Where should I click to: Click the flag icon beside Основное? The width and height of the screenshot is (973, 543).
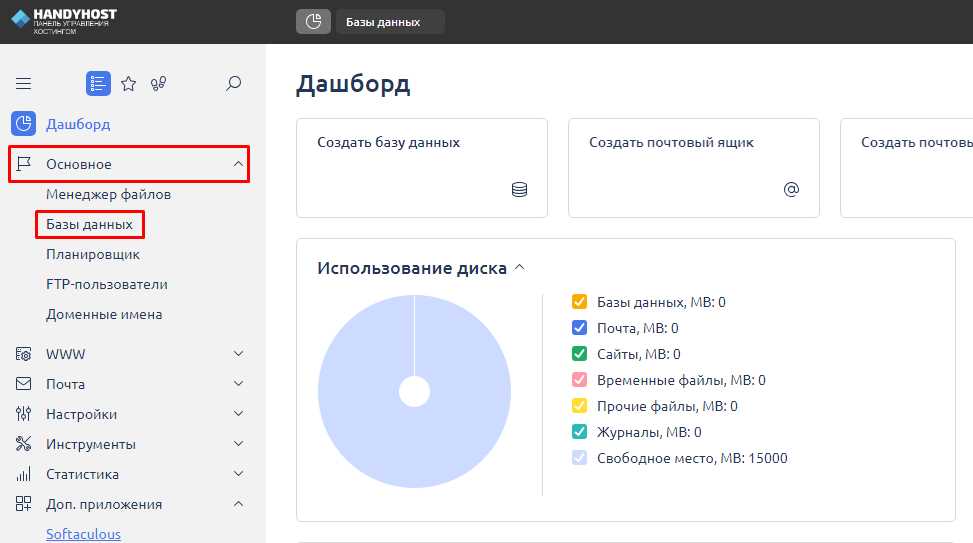click(x=24, y=164)
